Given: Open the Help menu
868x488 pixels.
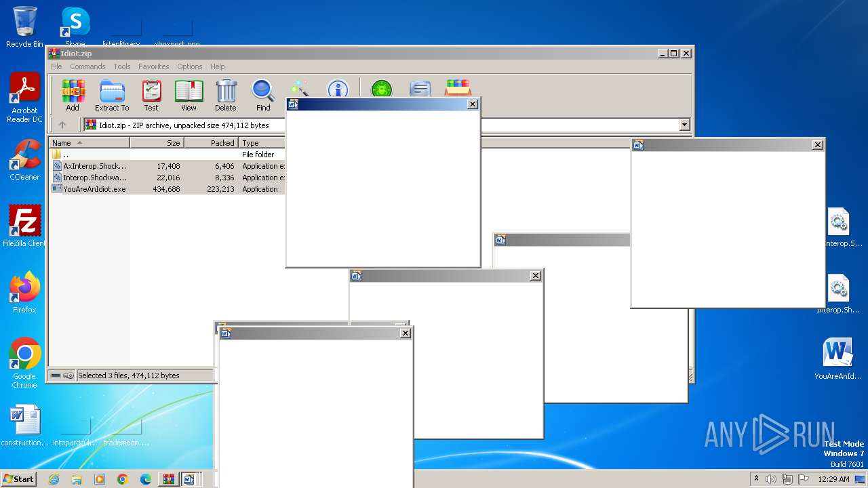Looking at the screenshot, I should 217,66.
